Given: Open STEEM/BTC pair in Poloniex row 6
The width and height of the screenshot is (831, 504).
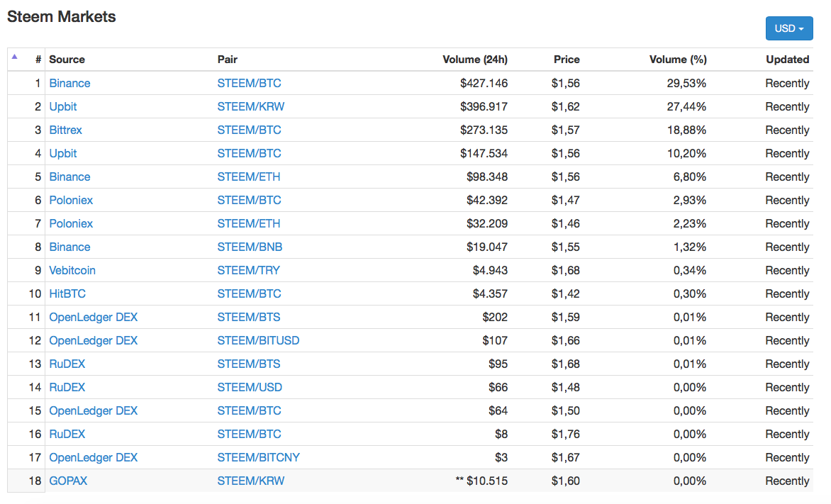Looking at the screenshot, I should pyautogui.click(x=249, y=200).
